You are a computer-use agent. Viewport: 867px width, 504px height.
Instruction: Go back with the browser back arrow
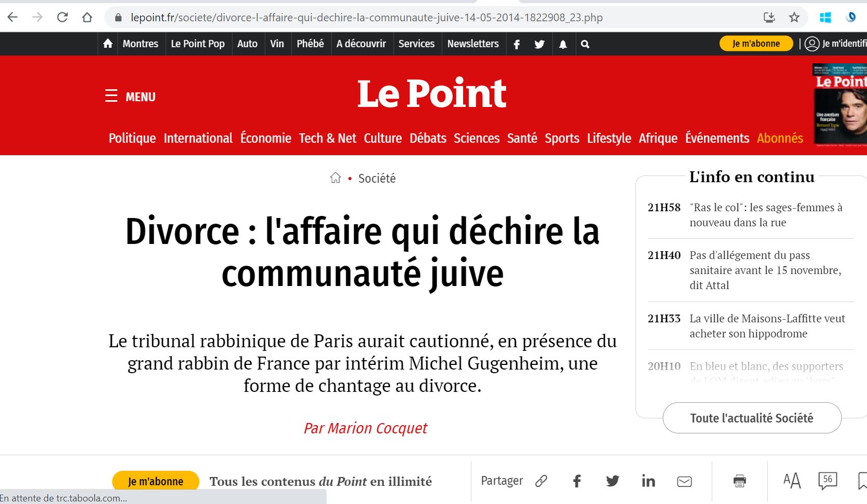point(12,17)
